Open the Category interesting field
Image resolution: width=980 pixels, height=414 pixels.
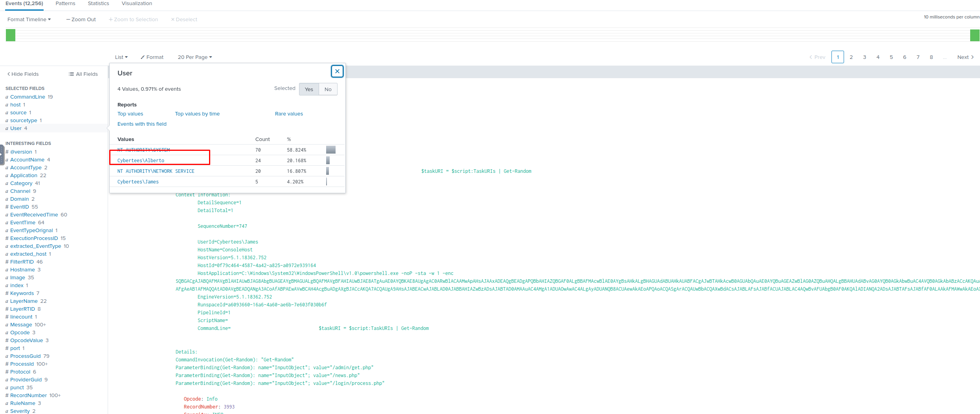tap(21, 183)
